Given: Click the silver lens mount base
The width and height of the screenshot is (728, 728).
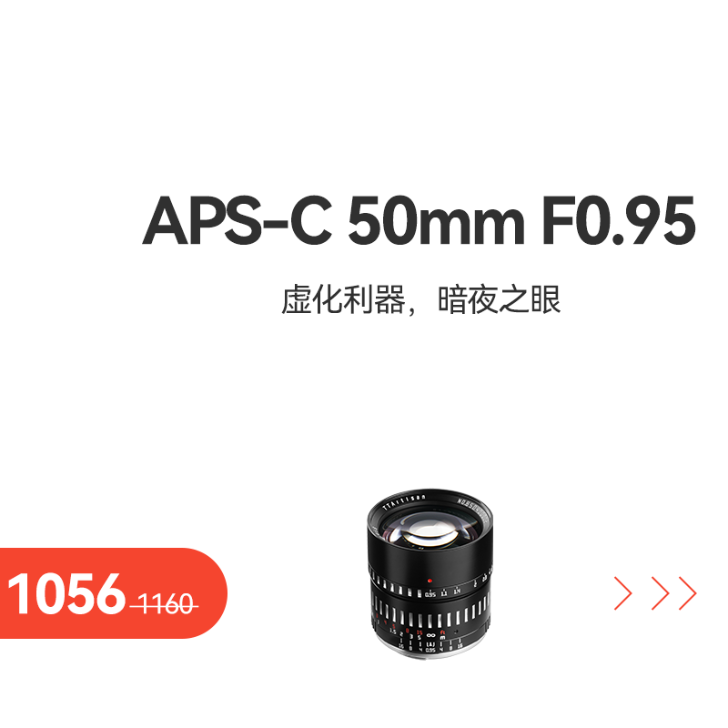Looking at the screenshot, I should pos(430,651).
